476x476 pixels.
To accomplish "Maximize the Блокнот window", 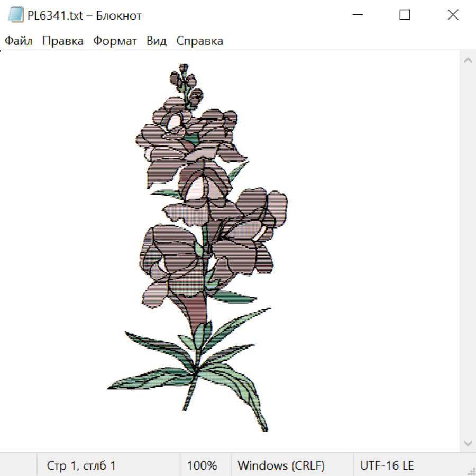I will pyautogui.click(x=405, y=15).
